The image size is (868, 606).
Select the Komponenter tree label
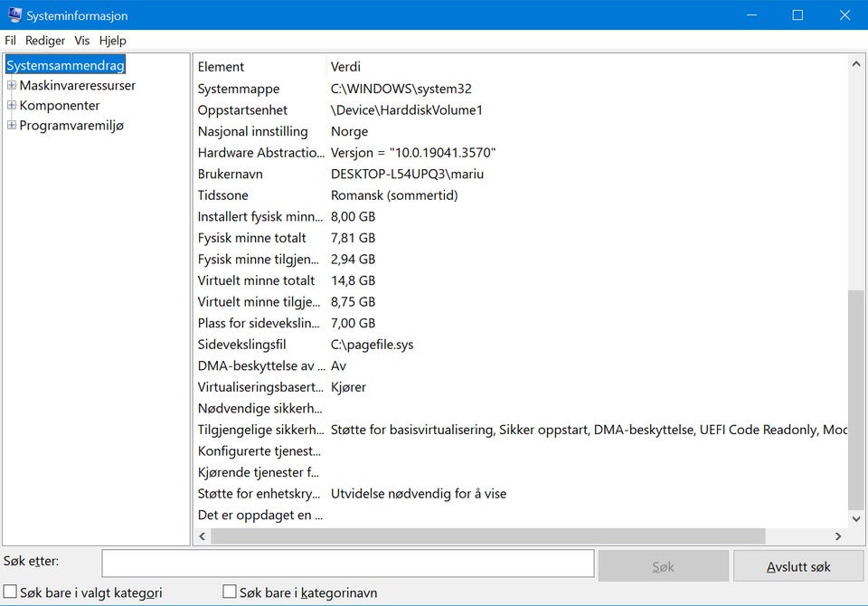click(x=60, y=105)
